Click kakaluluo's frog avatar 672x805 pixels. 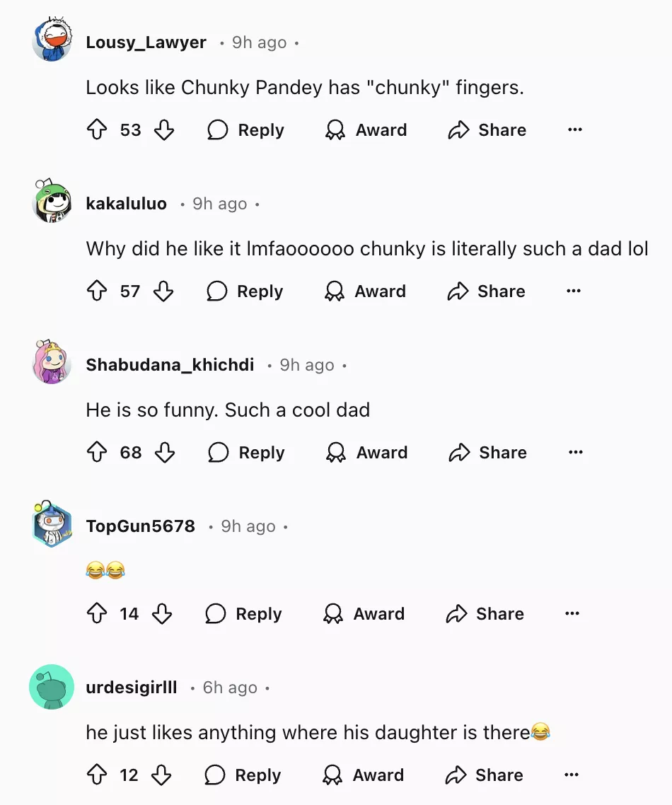(52, 202)
